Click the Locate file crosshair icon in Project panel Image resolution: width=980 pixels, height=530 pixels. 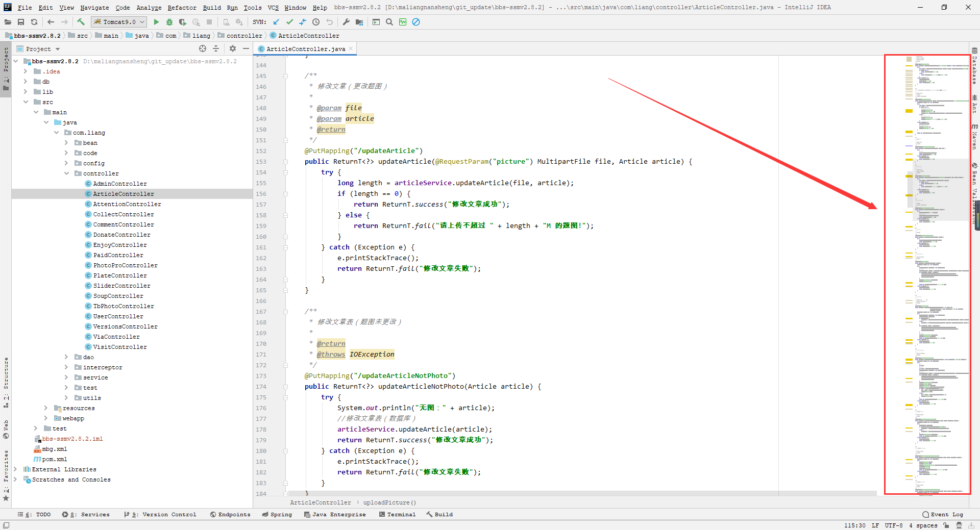pyautogui.click(x=203, y=48)
